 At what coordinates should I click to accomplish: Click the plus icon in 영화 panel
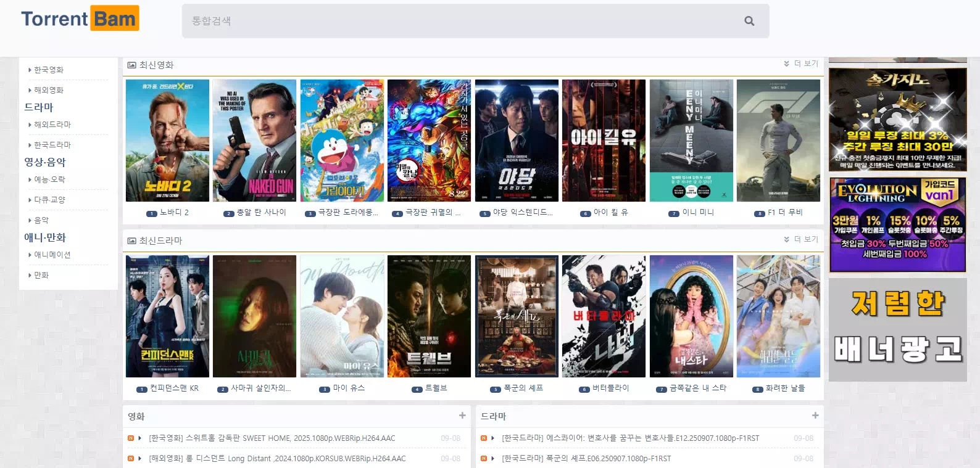pyautogui.click(x=462, y=416)
